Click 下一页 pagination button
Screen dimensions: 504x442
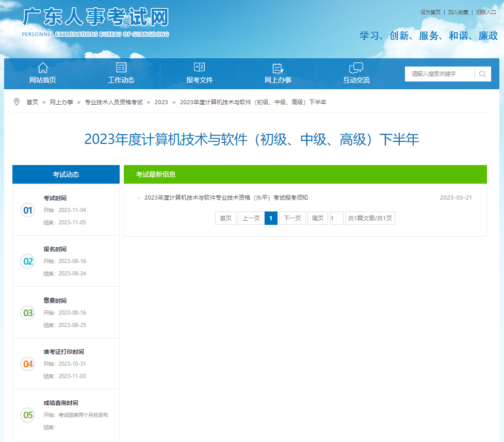tap(292, 218)
